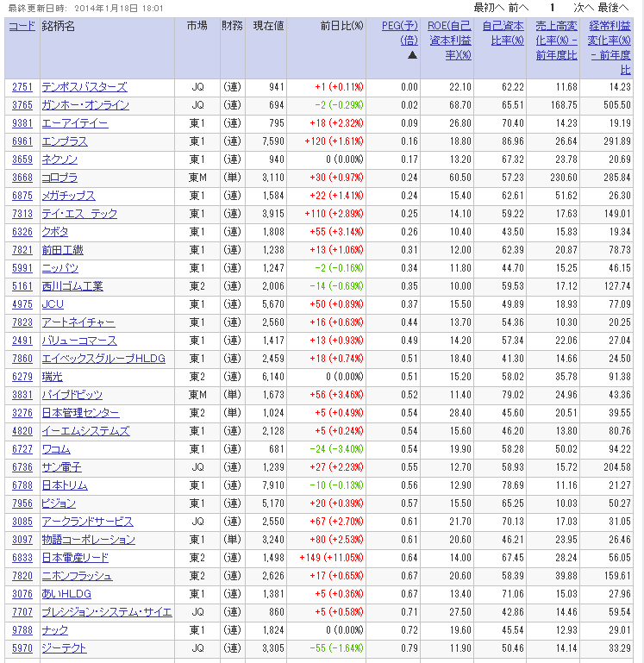Open stock code 2751 link
This screenshot has height=663, width=644.
[22, 87]
